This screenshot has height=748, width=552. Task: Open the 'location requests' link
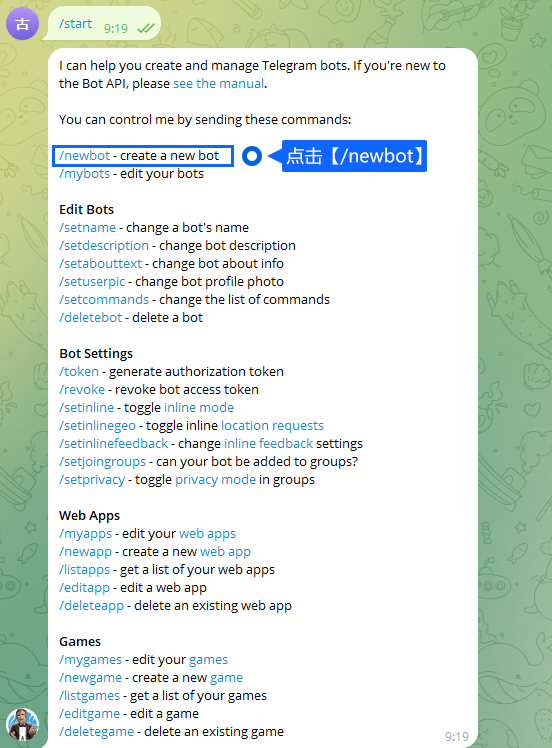pos(272,426)
